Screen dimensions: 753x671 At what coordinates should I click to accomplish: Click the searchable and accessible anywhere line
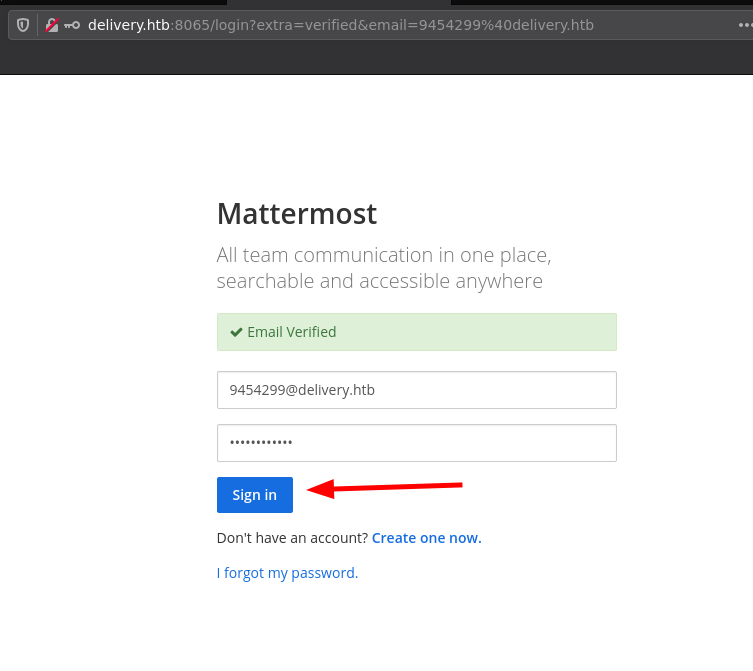[379, 281]
